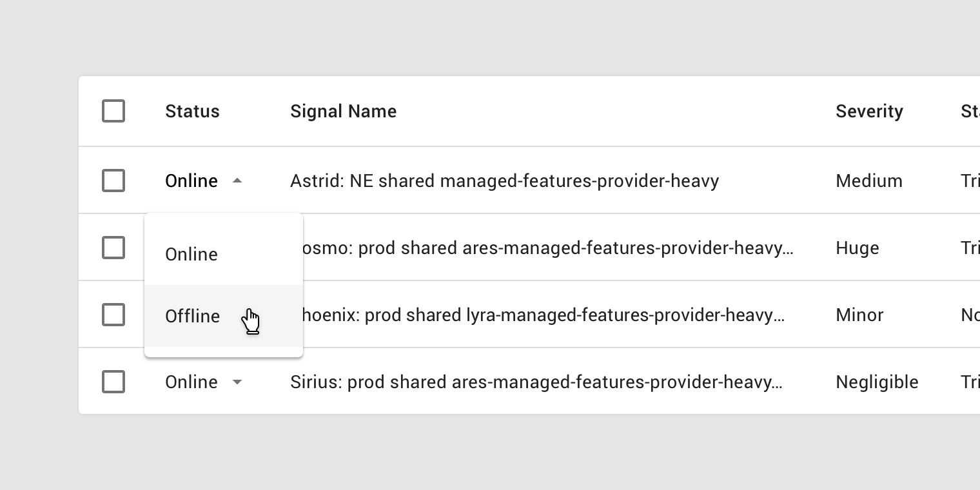The height and width of the screenshot is (490, 980).
Task: Click the Negligible severity cell
Action: click(x=877, y=382)
